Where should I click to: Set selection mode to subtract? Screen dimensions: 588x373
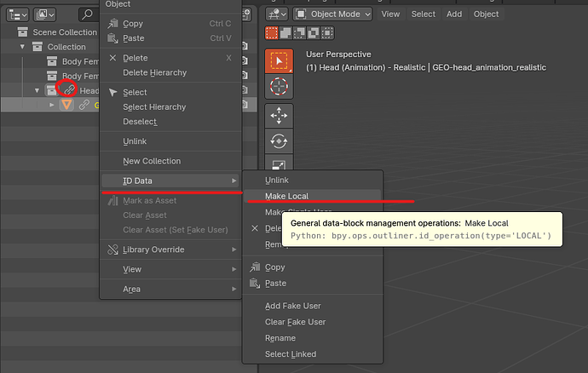pos(299,33)
